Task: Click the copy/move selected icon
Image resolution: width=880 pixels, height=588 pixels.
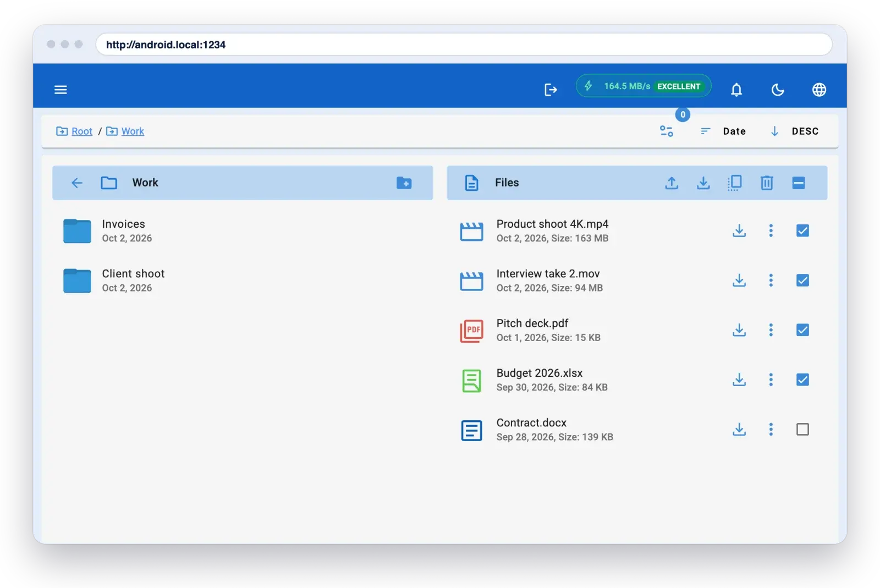Action: pyautogui.click(x=735, y=183)
